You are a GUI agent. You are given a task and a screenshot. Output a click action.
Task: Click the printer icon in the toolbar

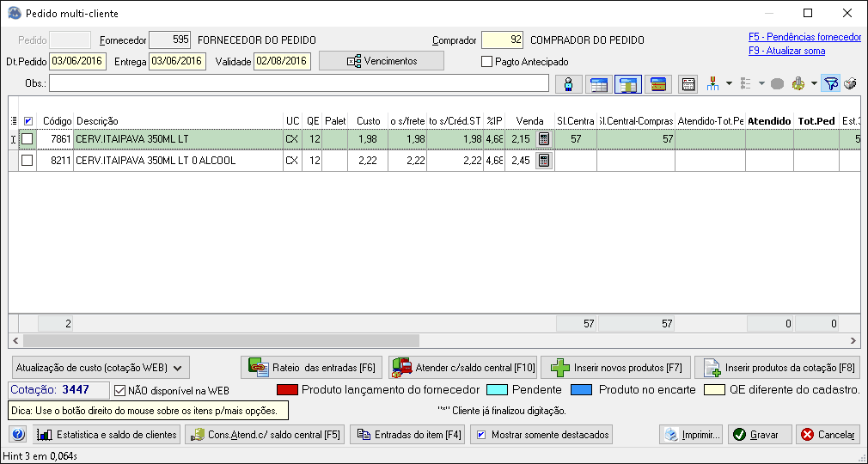point(850,83)
